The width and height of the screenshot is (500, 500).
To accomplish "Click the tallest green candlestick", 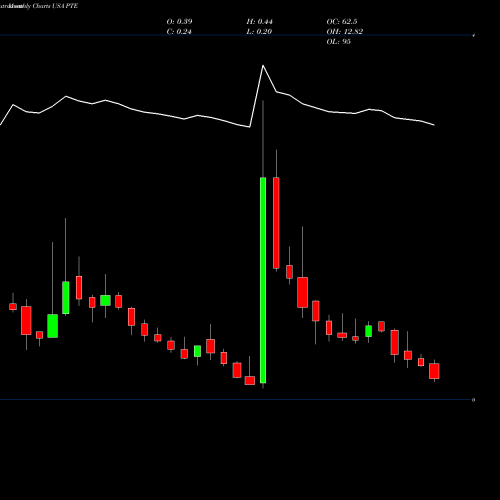I will [x=263, y=280].
